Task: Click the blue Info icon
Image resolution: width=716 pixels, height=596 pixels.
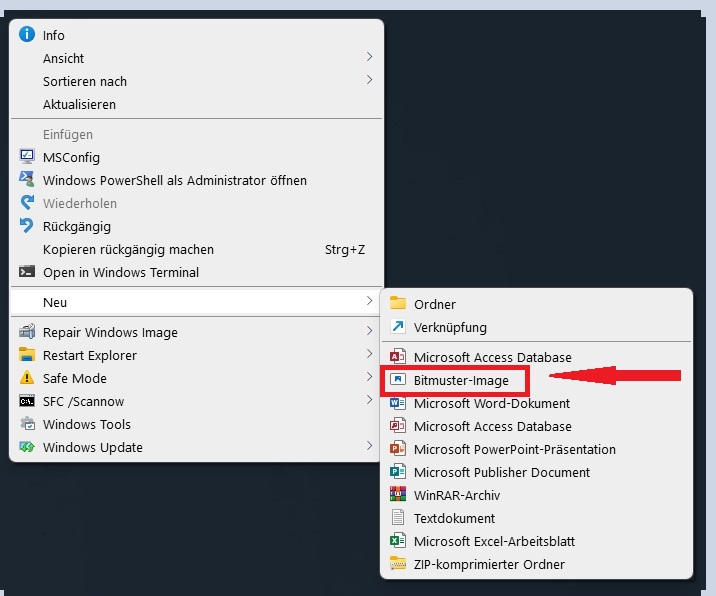Action: 26,34
